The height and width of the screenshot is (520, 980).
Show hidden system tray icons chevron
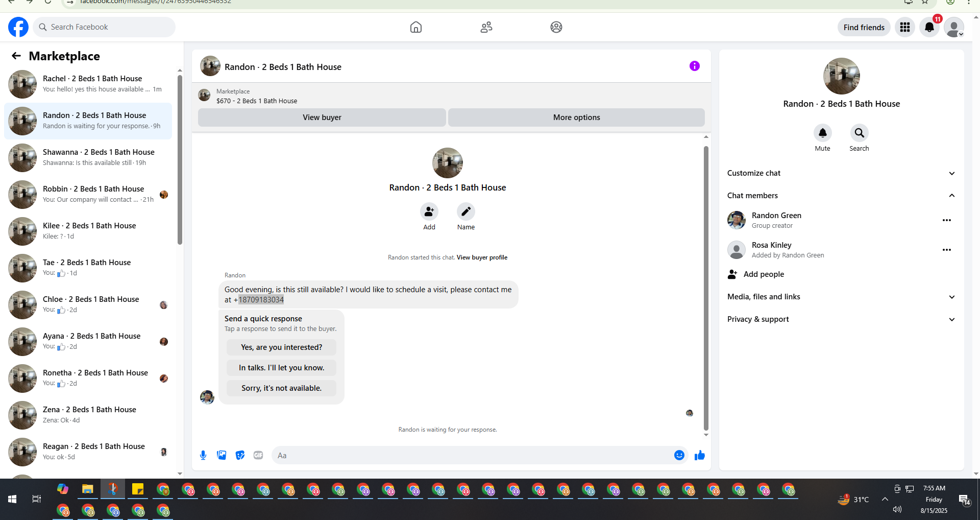[x=885, y=500]
